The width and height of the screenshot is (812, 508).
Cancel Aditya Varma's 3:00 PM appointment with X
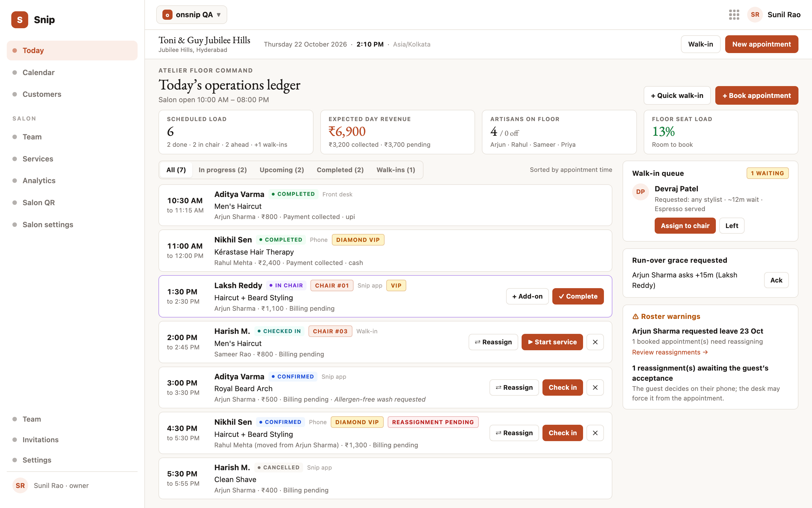click(x=595, y=387)
